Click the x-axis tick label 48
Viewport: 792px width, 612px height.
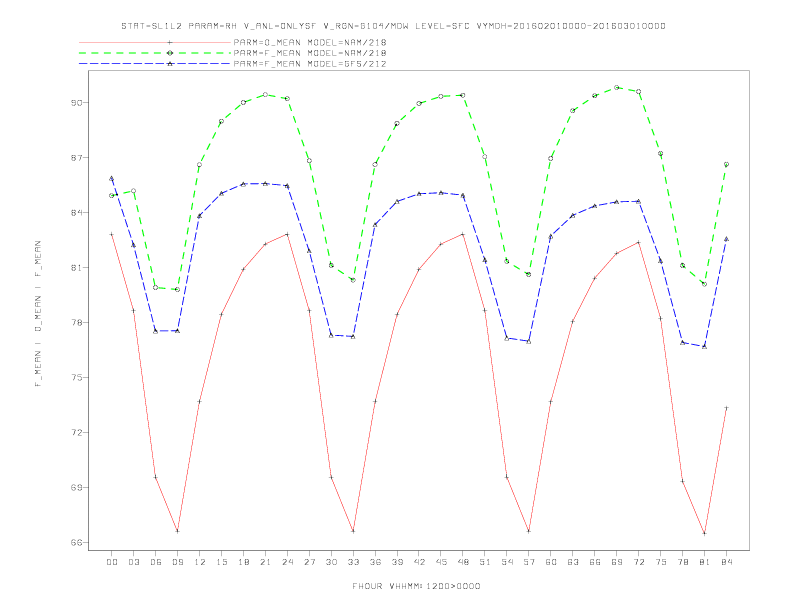coord(463,562)
